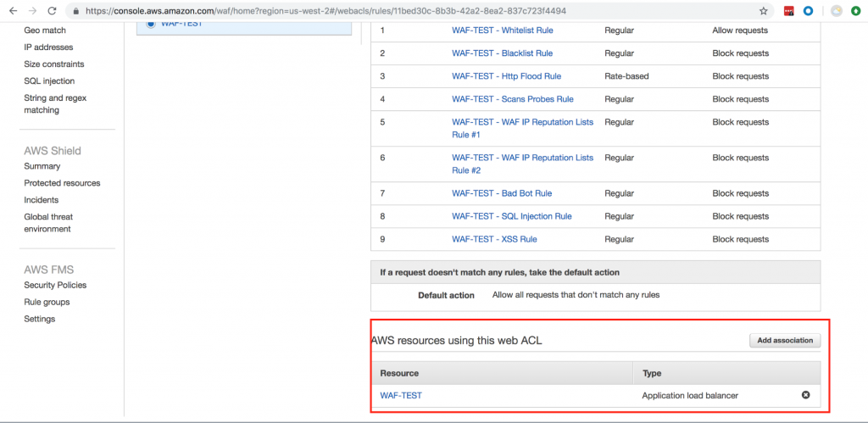
Task: Open WAF IP Reputation Lists Rule #2
Action: 522,164
